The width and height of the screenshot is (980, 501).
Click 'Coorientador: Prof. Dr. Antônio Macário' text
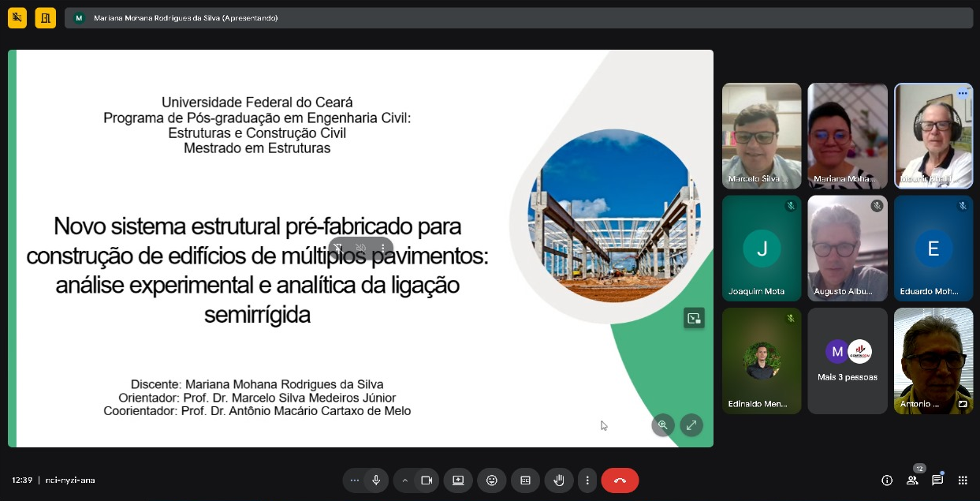click(x=257, y=411)
